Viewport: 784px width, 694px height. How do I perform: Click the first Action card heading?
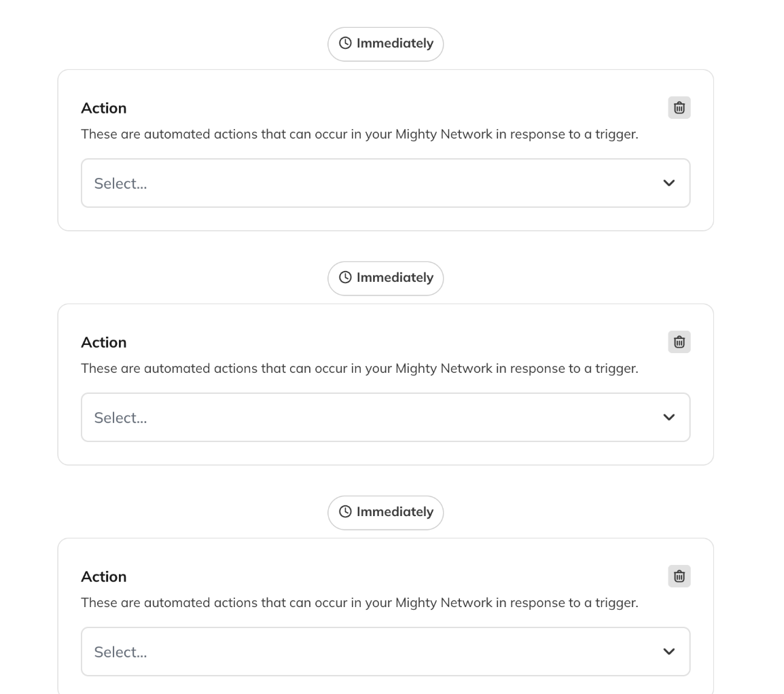click(104, 109)
